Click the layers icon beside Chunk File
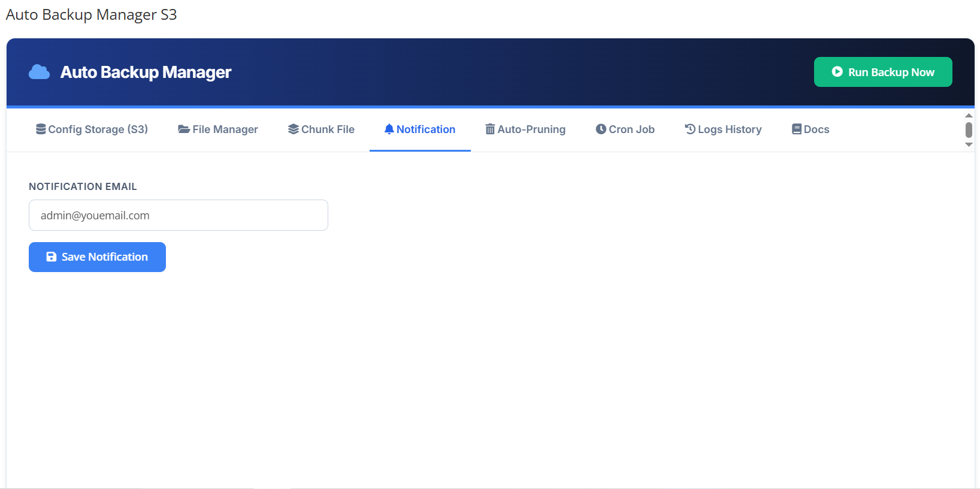This screenshot has height=489, width=980. [x=294, y=129]
